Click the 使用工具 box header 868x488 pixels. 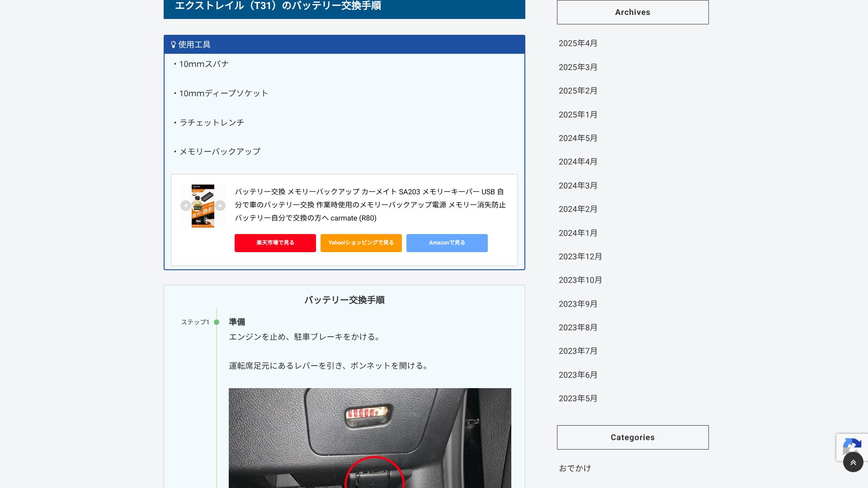point(344,44)
